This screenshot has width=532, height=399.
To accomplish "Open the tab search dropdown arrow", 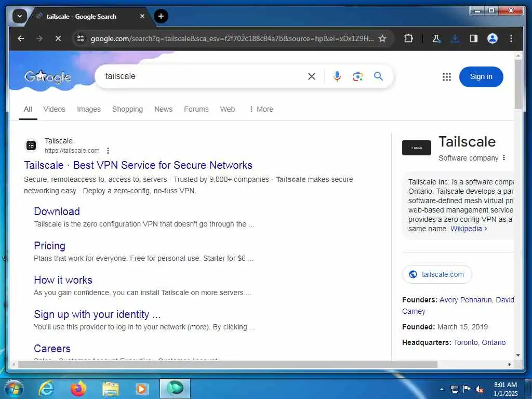I will pyautogui.click(x=20, y=16).
